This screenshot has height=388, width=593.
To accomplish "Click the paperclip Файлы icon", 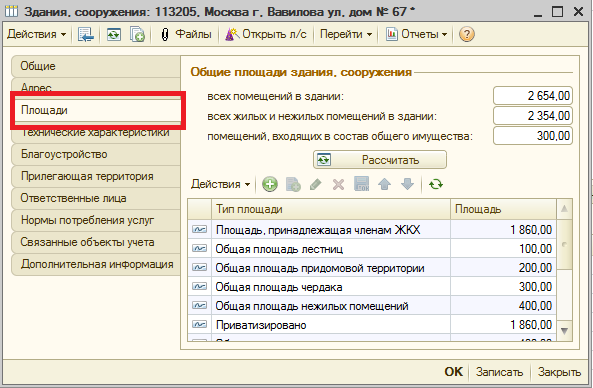I will coord(165,34).
